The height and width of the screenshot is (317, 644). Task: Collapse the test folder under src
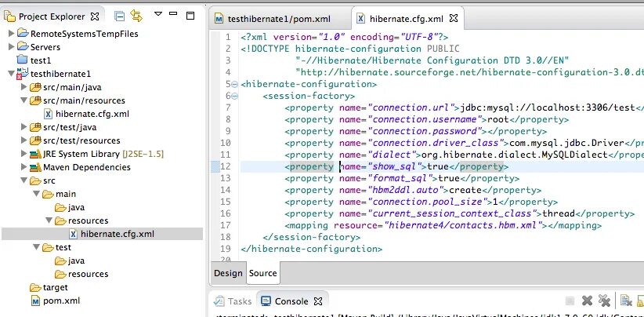coord(36,247)
